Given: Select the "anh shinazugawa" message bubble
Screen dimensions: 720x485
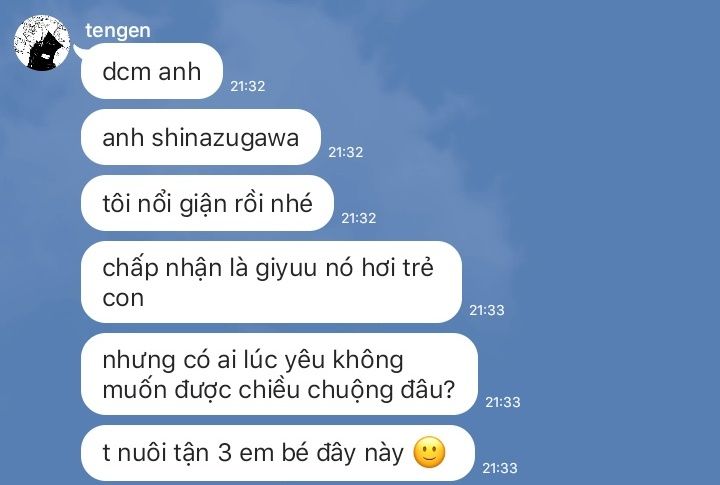Looking at the screenshot, I should pos(201,137).
